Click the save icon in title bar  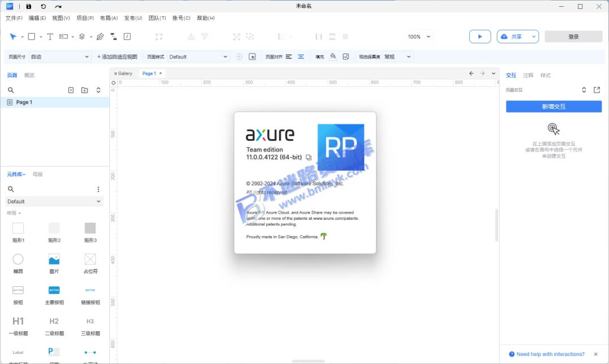click(29, 6)
